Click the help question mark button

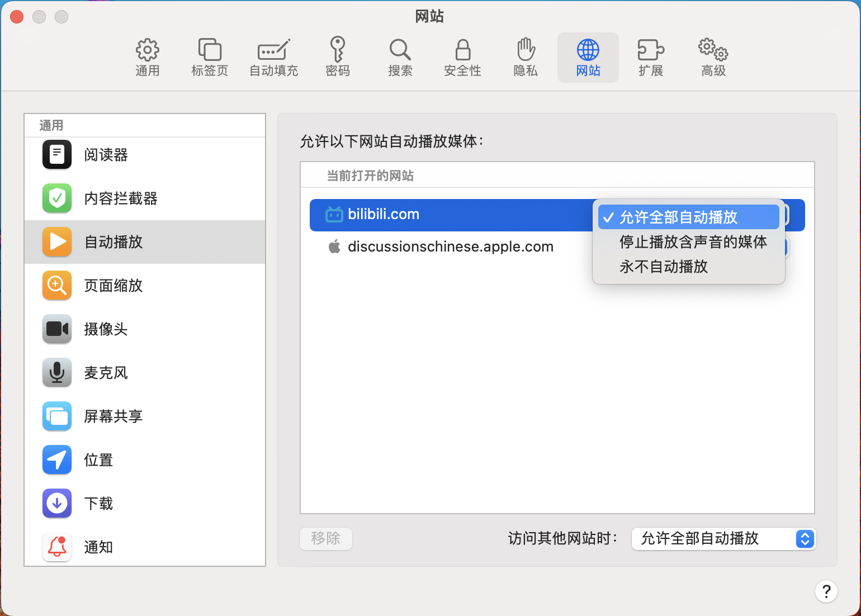(x=826, y=591)
